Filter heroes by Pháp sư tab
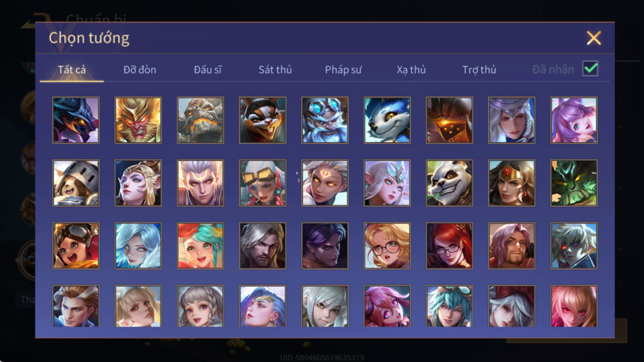 pyautogui.click(x=343, y=70)
